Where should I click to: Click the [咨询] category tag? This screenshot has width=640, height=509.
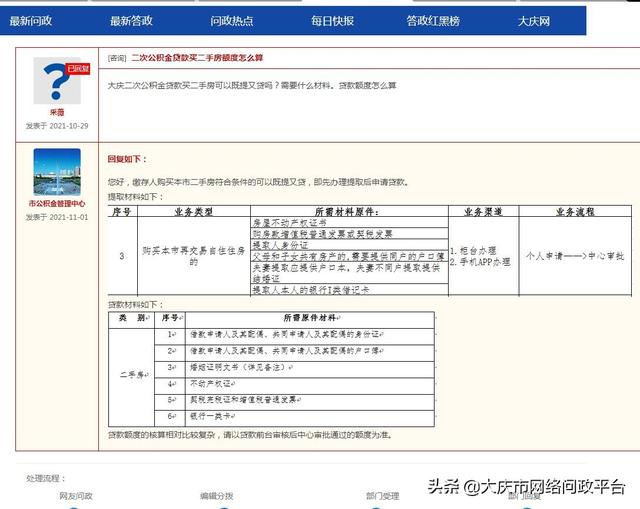point(117,58)
